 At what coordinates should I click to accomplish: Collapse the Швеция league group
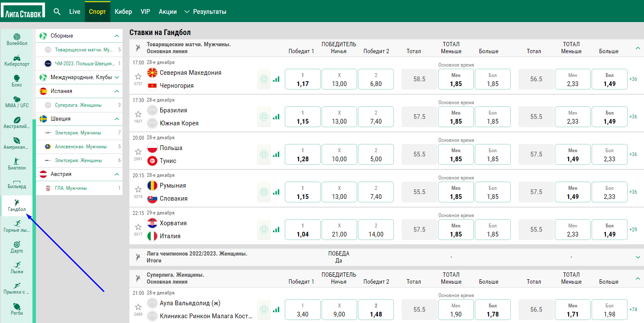point(116,118)
